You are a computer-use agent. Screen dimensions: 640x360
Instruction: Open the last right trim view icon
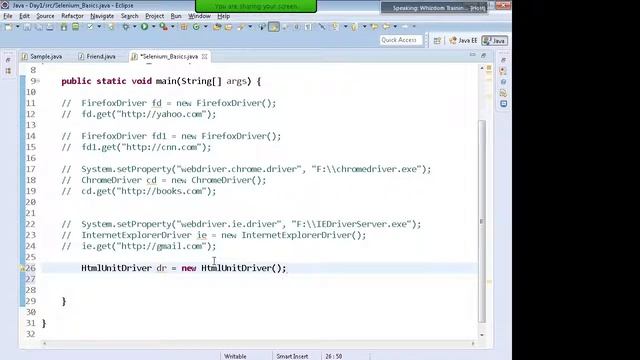click(x=503, y=104)
